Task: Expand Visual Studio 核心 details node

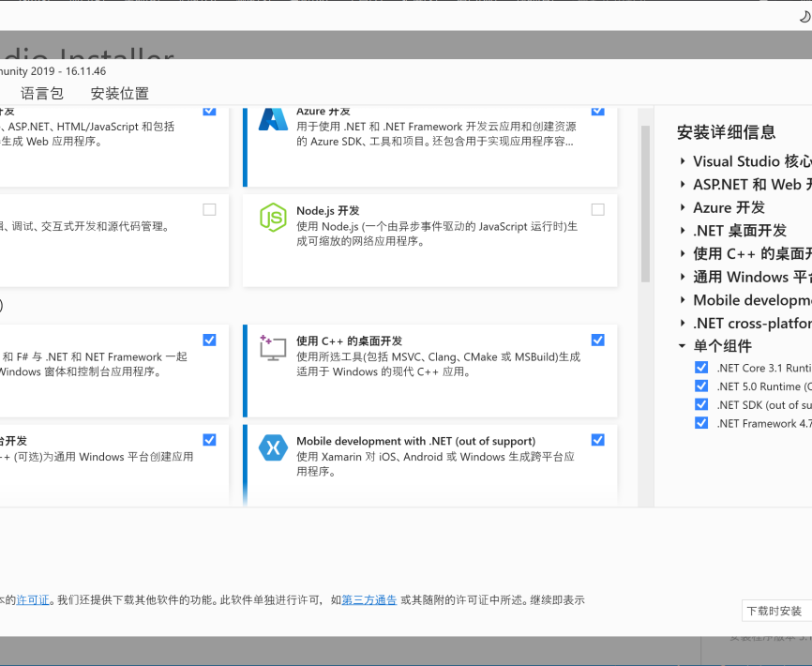Action: click(x=683, y=161)
